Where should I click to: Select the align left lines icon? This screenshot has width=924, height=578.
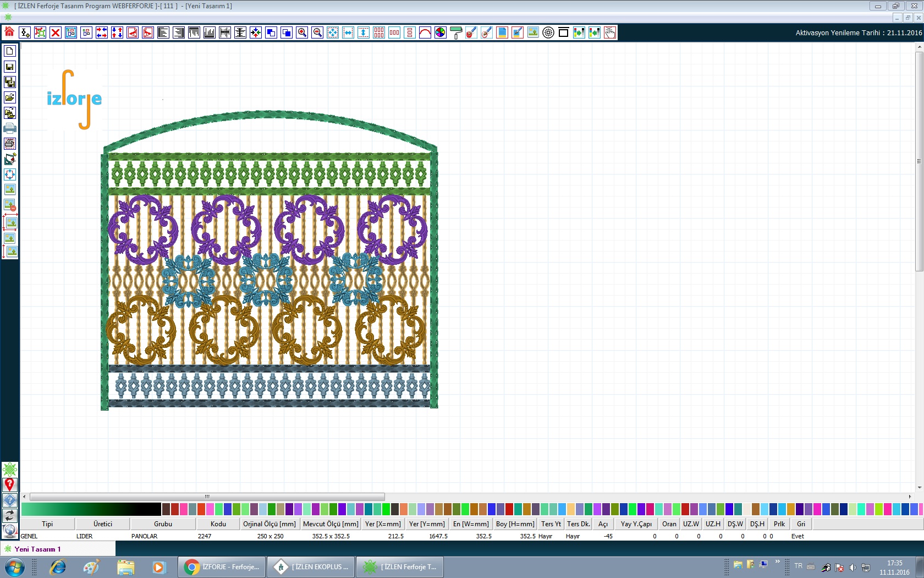163,32
